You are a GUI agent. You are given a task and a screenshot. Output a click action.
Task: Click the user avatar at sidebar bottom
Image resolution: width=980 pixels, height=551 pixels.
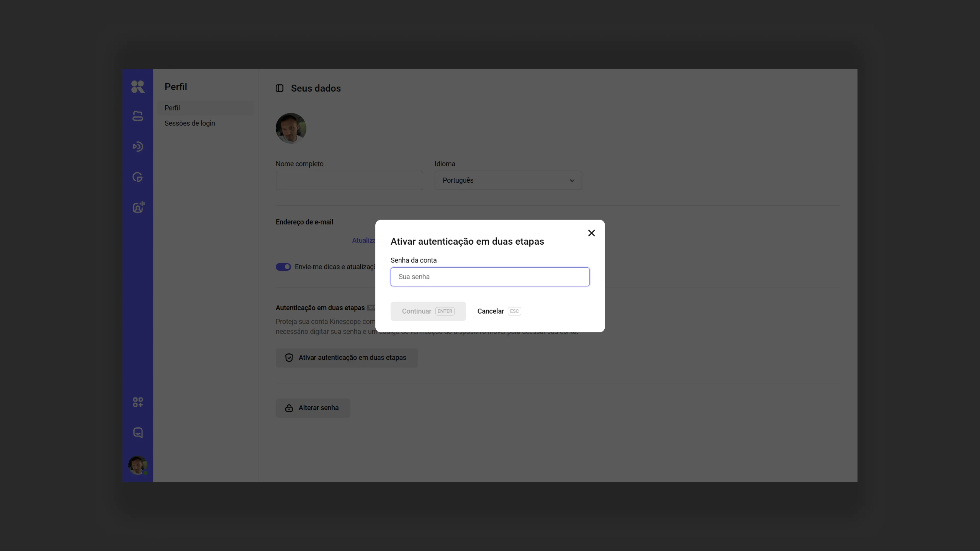pyautogui.click(x=138, y=465)
